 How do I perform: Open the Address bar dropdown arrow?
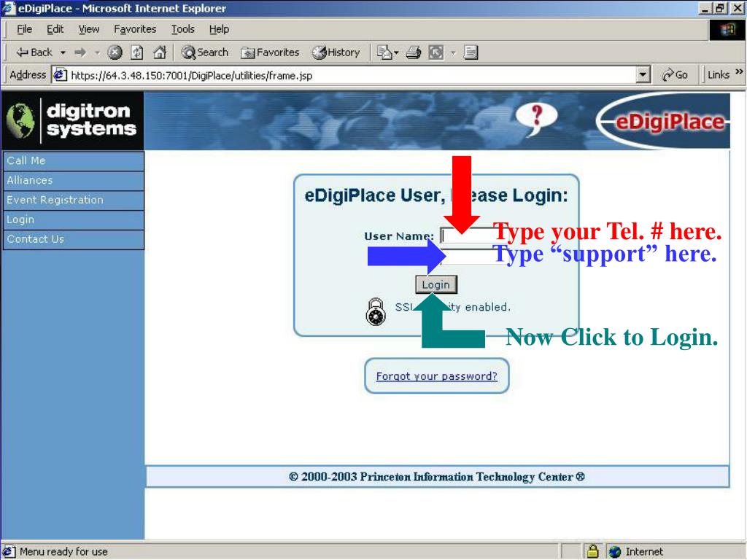click(643, 75)
